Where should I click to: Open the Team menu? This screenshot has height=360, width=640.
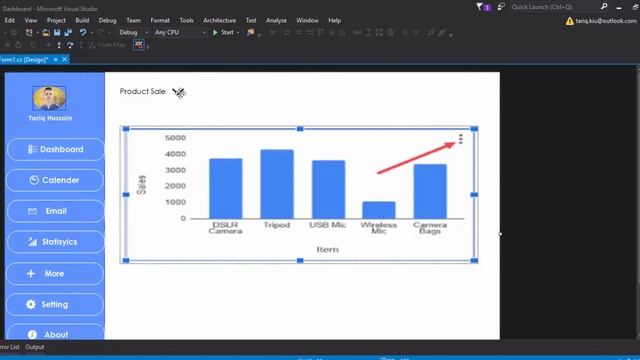pyautogui.click(x=133, y=20)
